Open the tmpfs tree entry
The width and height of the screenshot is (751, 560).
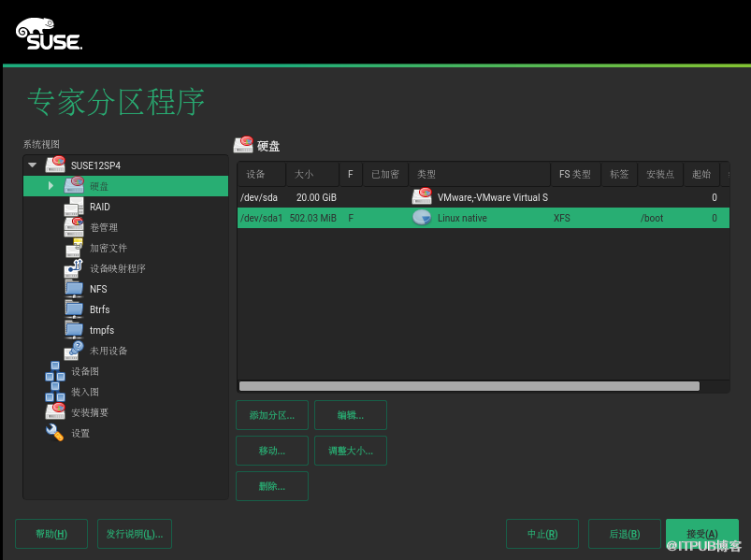[x=102, y=330]
